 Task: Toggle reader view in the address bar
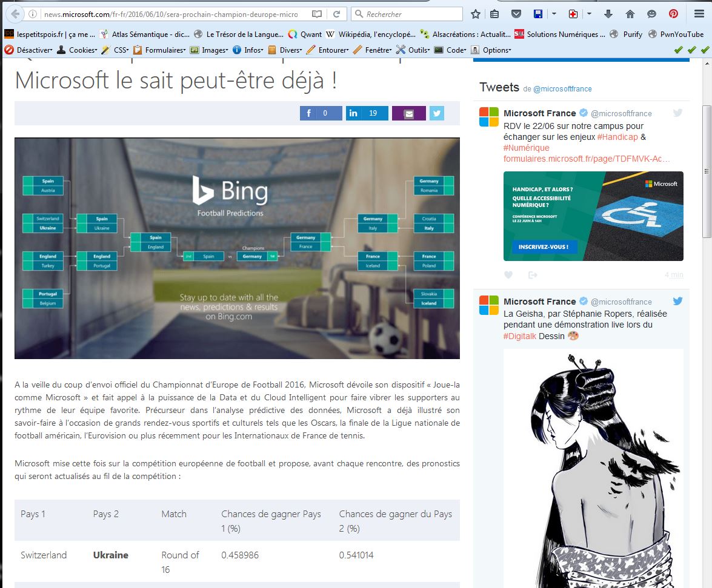[x=317, y=14]
